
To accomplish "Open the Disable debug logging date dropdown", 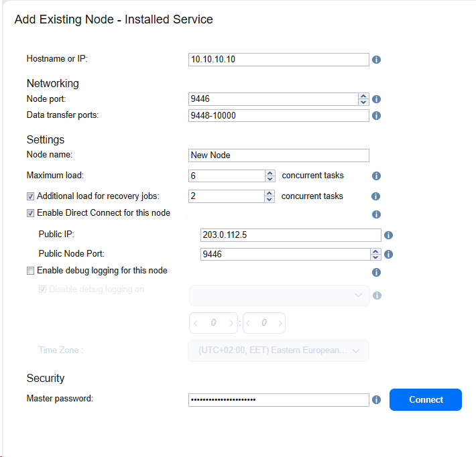I will pos(279,295).
